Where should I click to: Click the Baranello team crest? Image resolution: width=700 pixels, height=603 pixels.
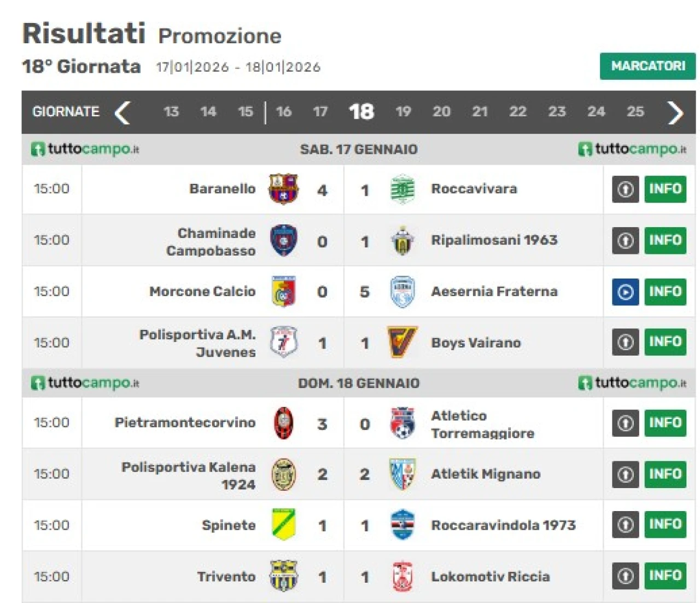coord(283,189)
